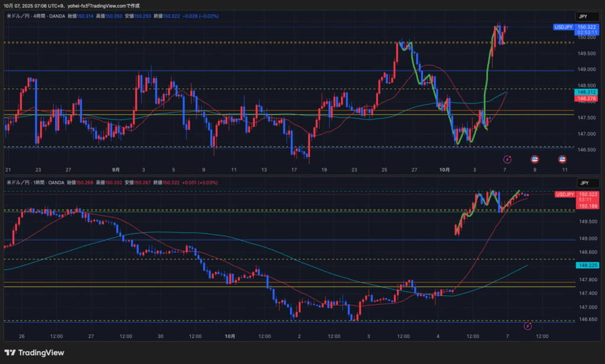
Task: Click the red USDJPY label on the 1-hour chart
Action: pos(564,194)
